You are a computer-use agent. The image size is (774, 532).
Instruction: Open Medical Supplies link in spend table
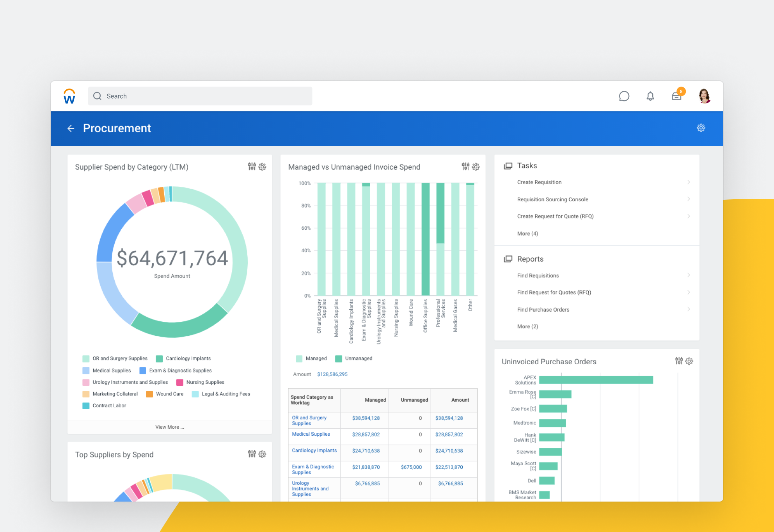[x=311, y=434]
